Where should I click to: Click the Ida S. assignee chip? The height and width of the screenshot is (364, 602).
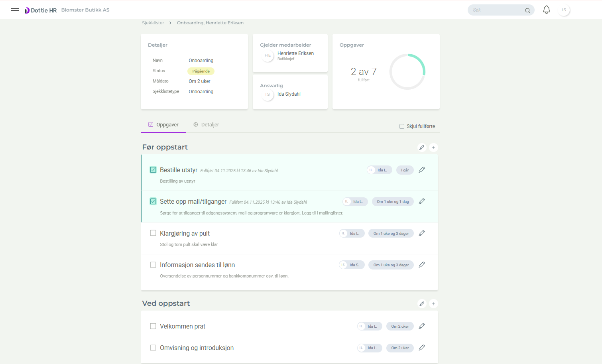[x=351, y=264]
